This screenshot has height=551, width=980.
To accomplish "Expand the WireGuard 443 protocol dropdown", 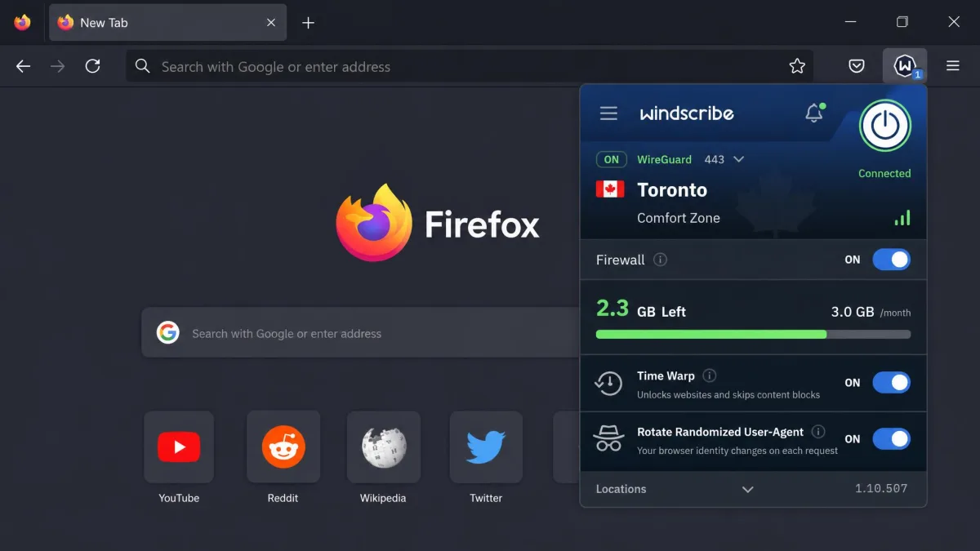I will 738,159.
